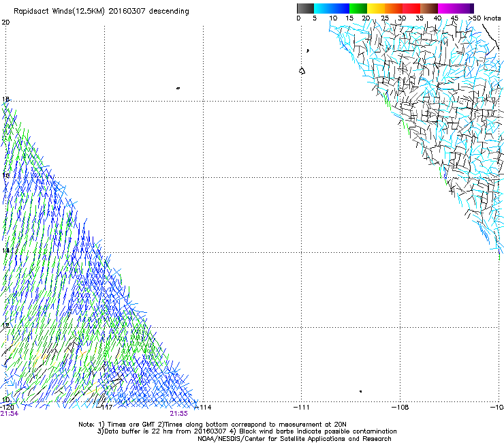Click the '>50 knots' legend label
504x443 pixels.
pyautogui.click(x=484, y=18)
